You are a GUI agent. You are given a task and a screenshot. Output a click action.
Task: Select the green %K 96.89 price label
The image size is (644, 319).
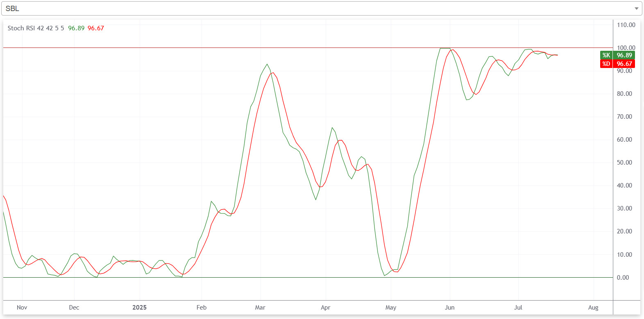coord(617,55)
